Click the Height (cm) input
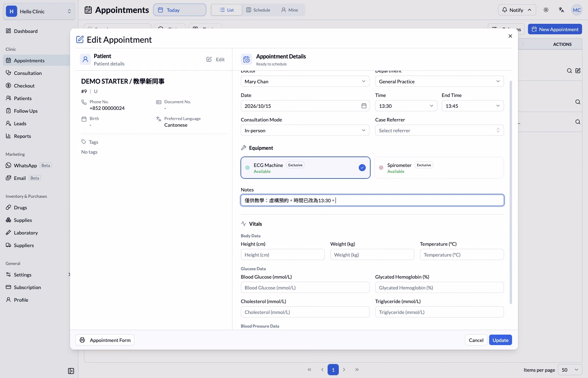Image resolution: width=588 pixels, height=378 pixels. point(282,254)
